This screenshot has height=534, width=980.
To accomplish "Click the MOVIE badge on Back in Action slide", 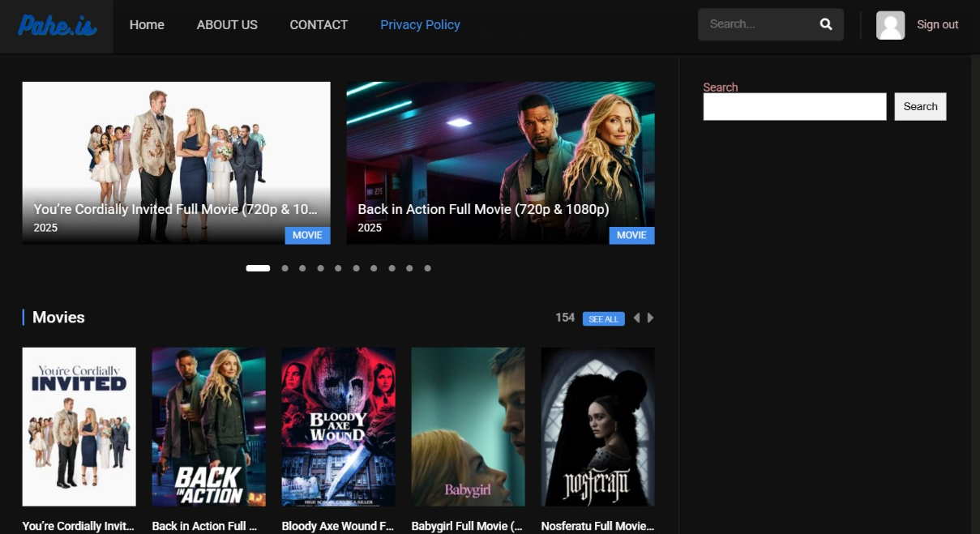I will [631, 235].
